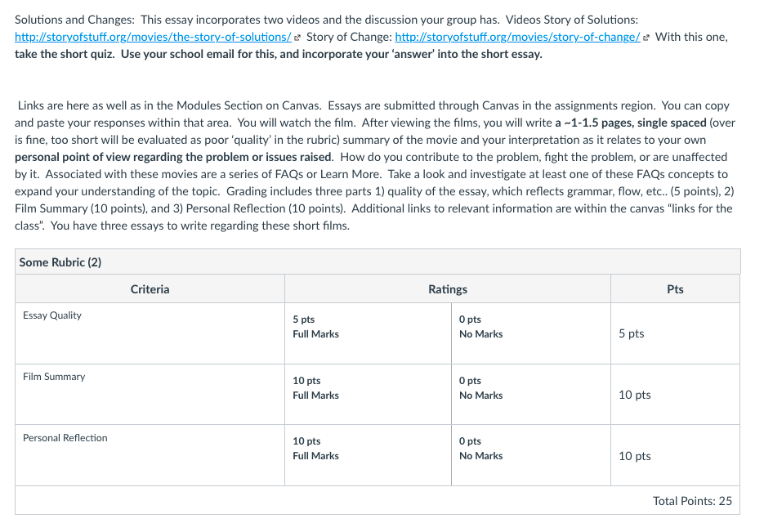Click external-link icon after story-of-change URL
This screenshot has width=764, height=532.
pyautogui.click(x=646, y=38)
